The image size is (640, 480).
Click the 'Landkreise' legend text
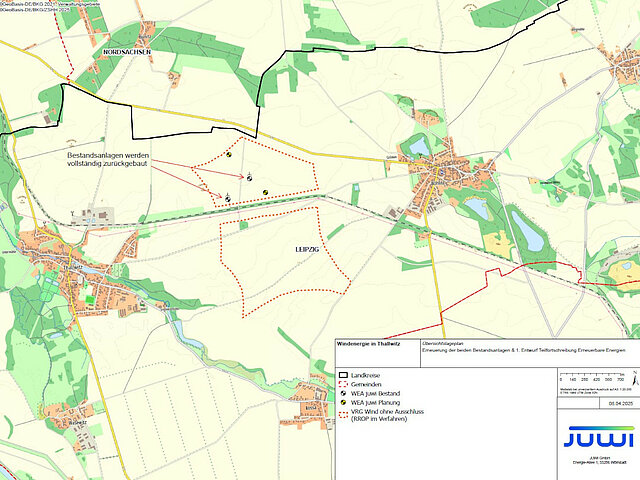(365, 375)
